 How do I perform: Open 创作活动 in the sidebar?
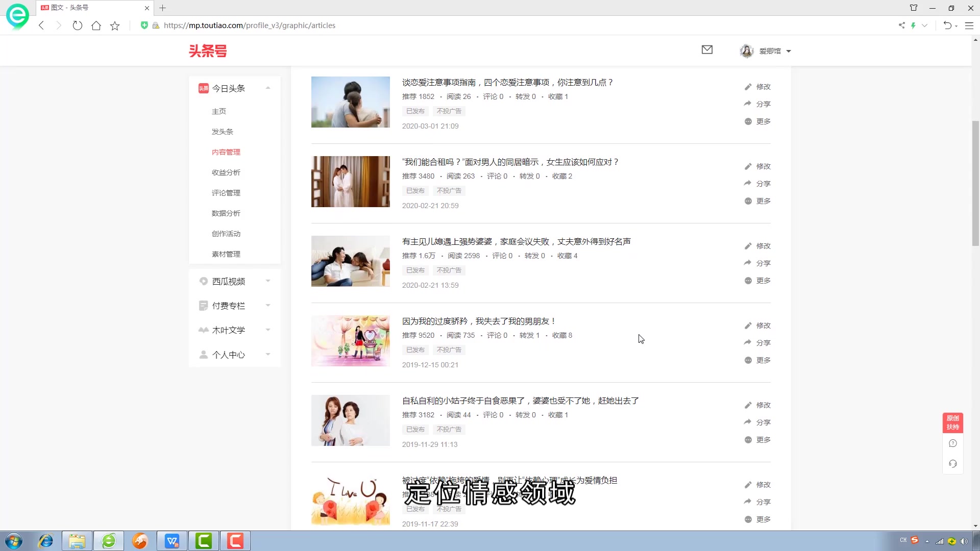click(x=226, y=234)
